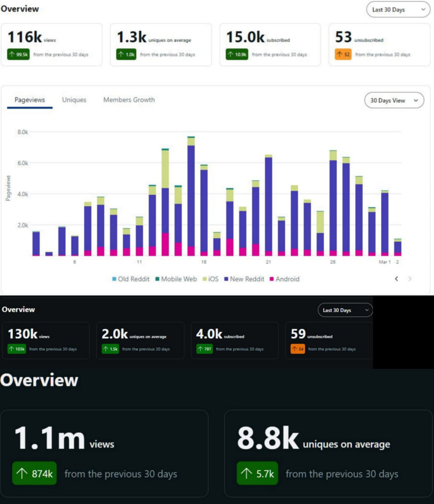434x504 pixels.
Task: Click the green 874k views badge
Action: (x=35, y=473)
